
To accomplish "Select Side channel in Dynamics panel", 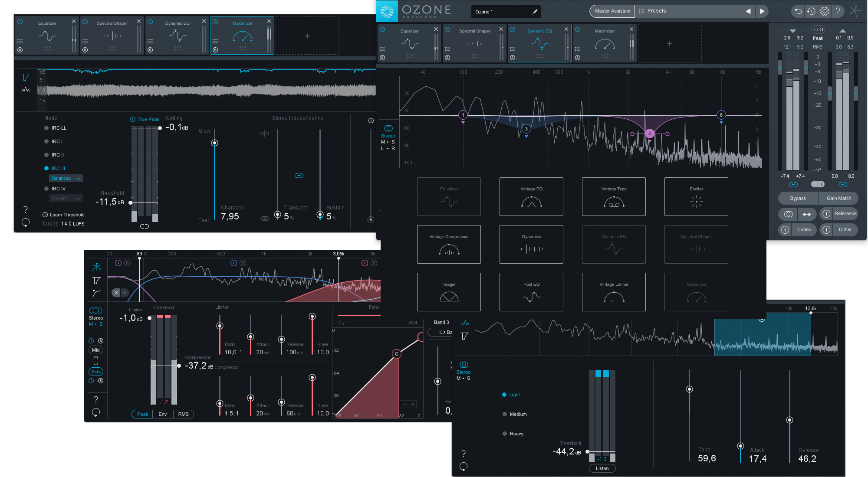I will pos(96,372).
